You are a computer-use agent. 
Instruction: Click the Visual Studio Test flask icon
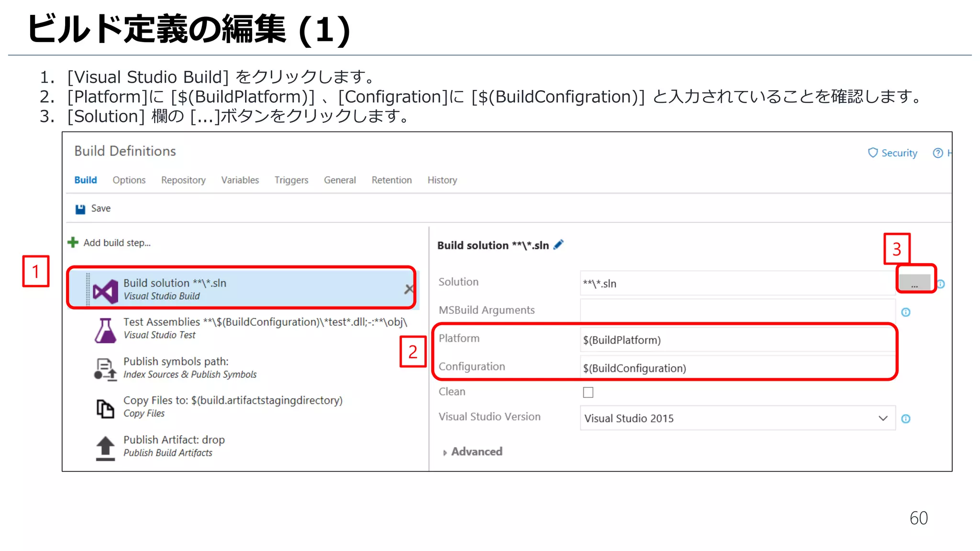[105, 331]
